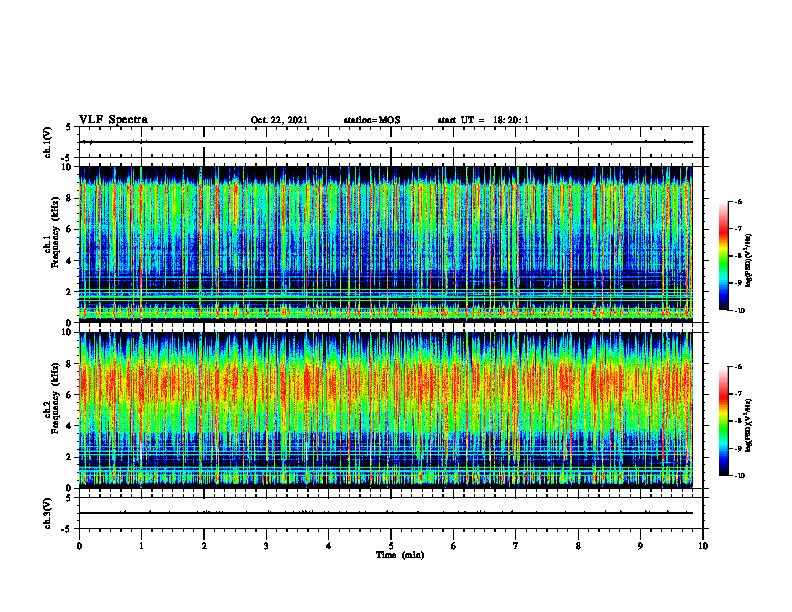Click the "-6" value on ch.1 color bar
This screenshot has height=612, width=792.
(x=739, y=202)
